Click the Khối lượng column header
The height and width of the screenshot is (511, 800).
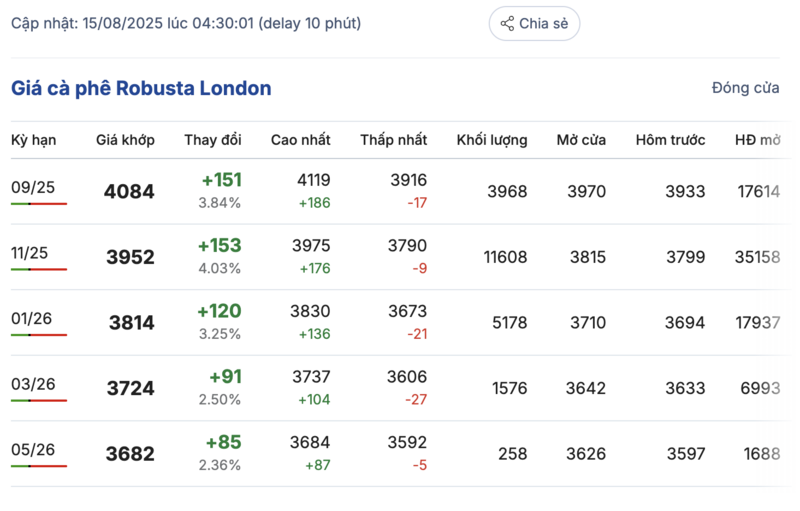pos(491,140)
